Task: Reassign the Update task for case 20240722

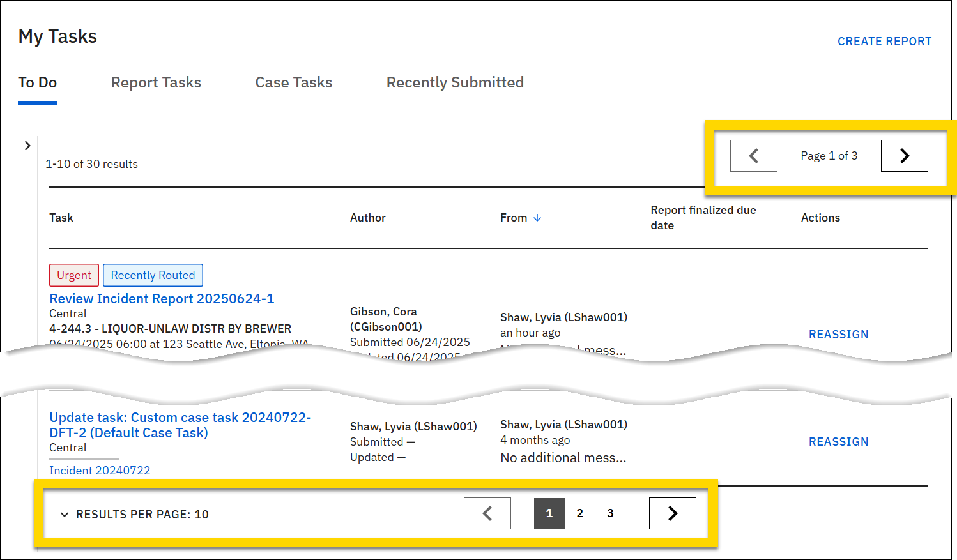Action: coord(838,441)
